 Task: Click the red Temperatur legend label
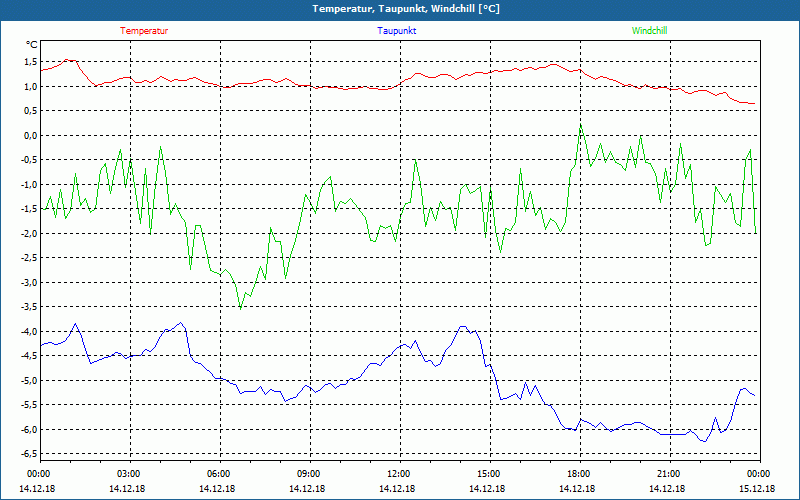[144, 31]
